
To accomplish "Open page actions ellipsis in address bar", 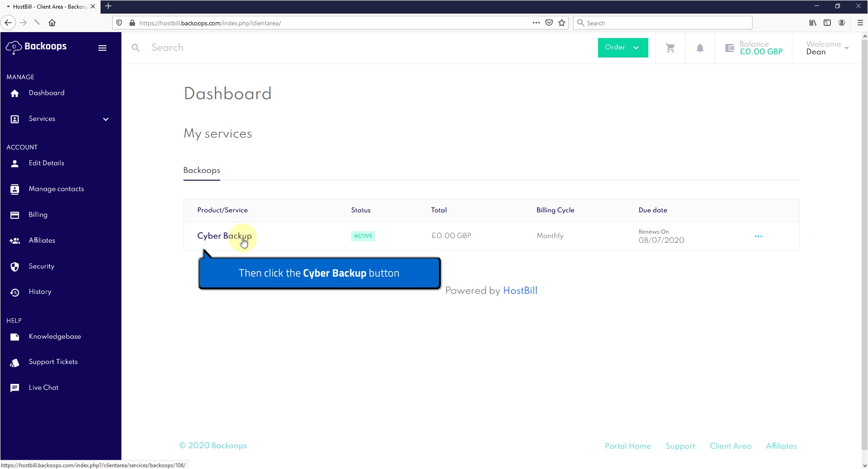I will 536,23.
